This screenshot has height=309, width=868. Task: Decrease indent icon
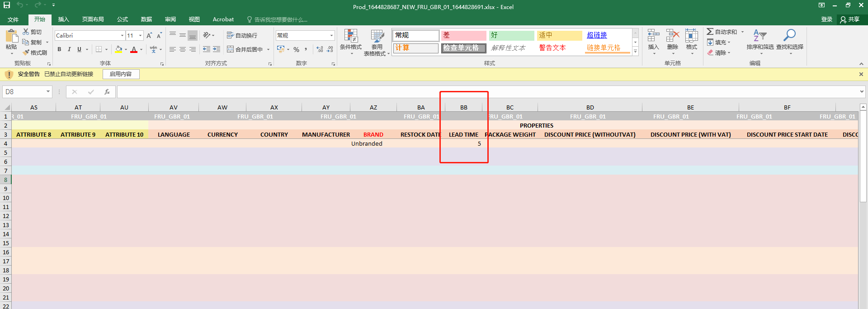[207, 49]
